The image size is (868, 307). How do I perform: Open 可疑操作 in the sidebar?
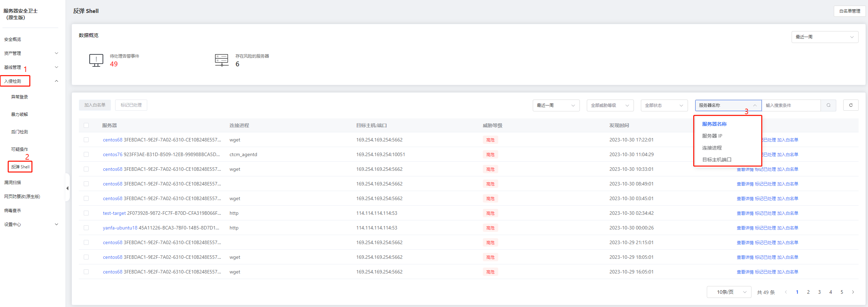pyautogui.click(x=20, y=149)
